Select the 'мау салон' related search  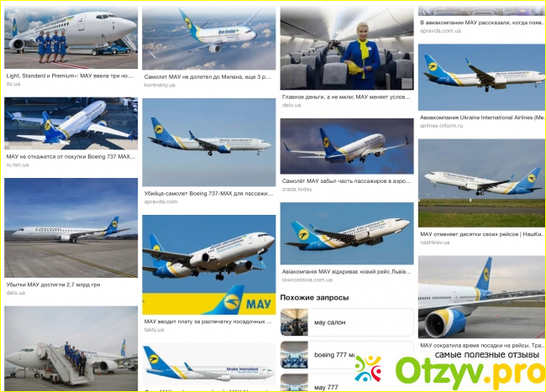(x=347, y=322)
